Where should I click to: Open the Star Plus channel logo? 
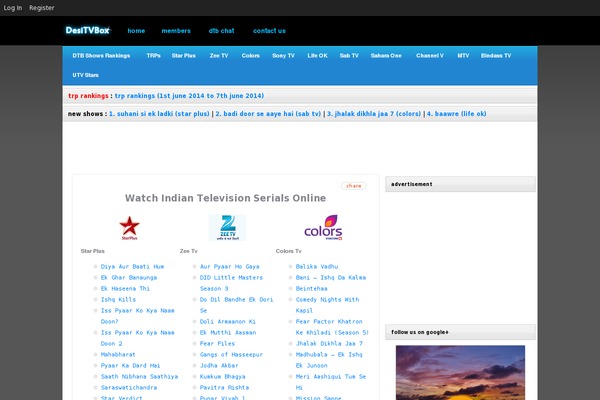pyautogui.click(x=129, y=228)
